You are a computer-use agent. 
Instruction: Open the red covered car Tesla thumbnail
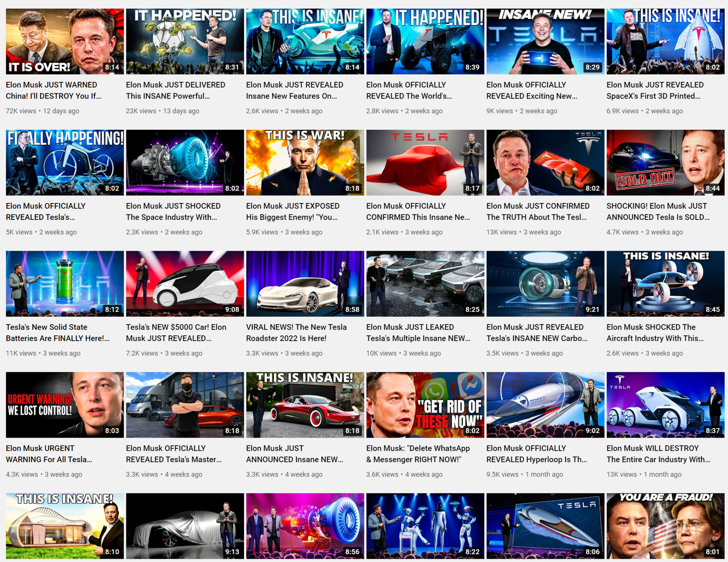click(x=425, y=162)
